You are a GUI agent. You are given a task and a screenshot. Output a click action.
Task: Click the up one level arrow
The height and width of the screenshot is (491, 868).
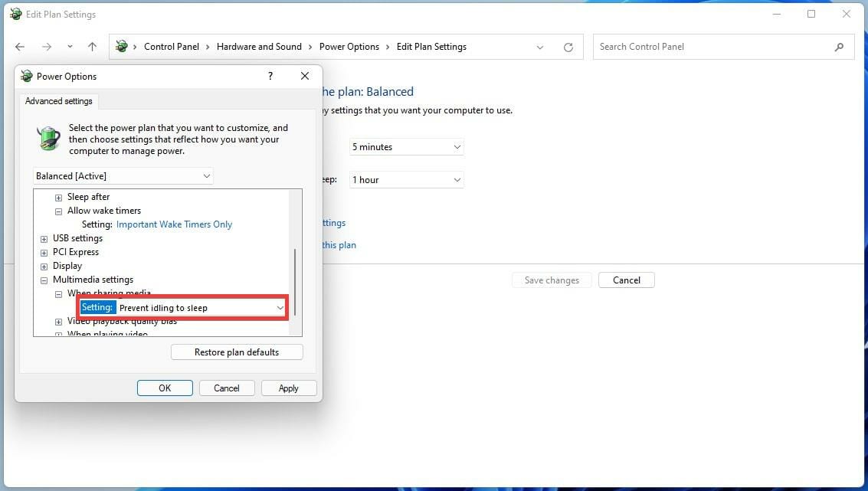coord(91,47)
